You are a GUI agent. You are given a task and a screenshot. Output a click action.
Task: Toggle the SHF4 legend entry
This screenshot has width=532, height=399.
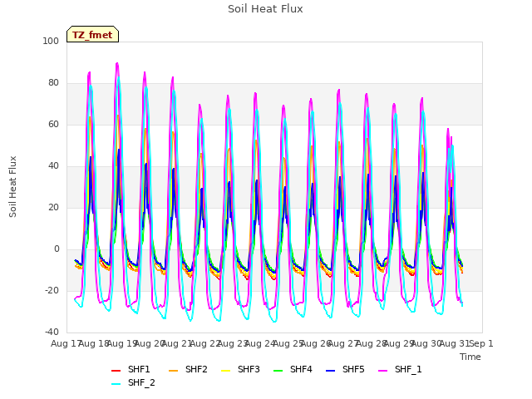293,369
